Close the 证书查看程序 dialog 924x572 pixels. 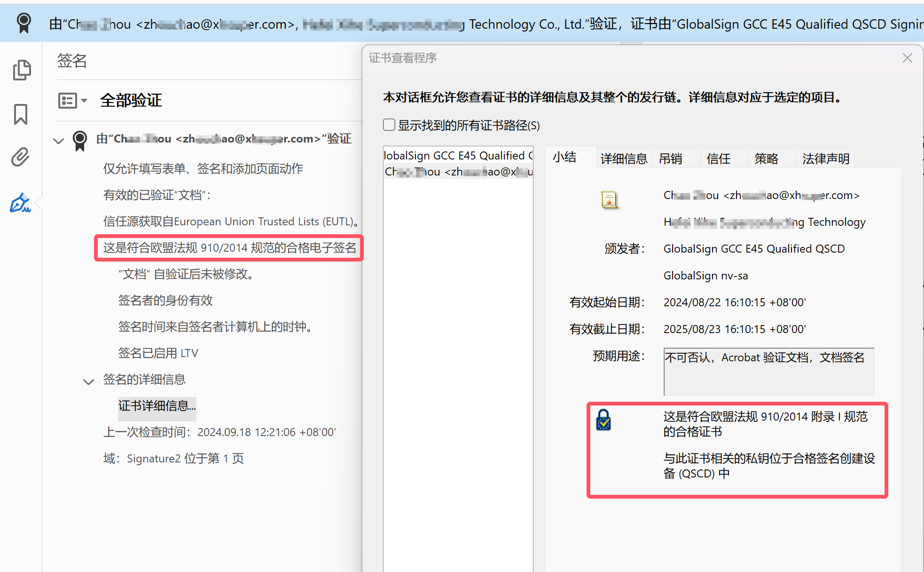click(908, 58)
